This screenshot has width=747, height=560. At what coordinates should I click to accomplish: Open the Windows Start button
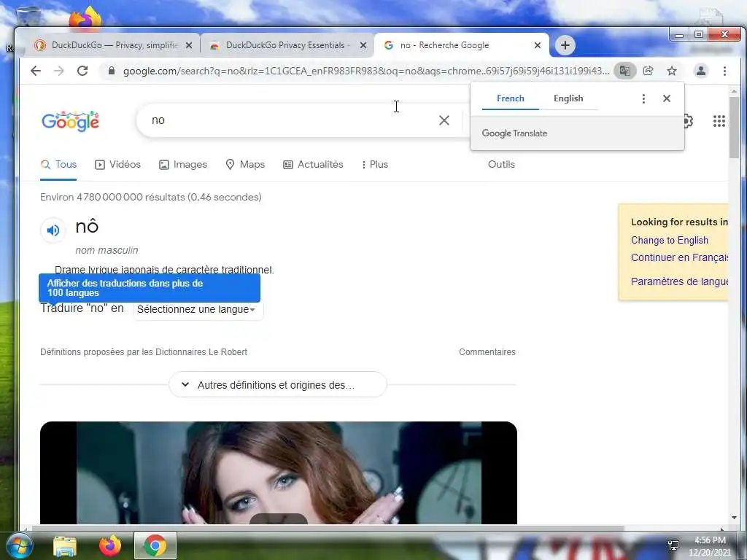(x=19, y=545)
